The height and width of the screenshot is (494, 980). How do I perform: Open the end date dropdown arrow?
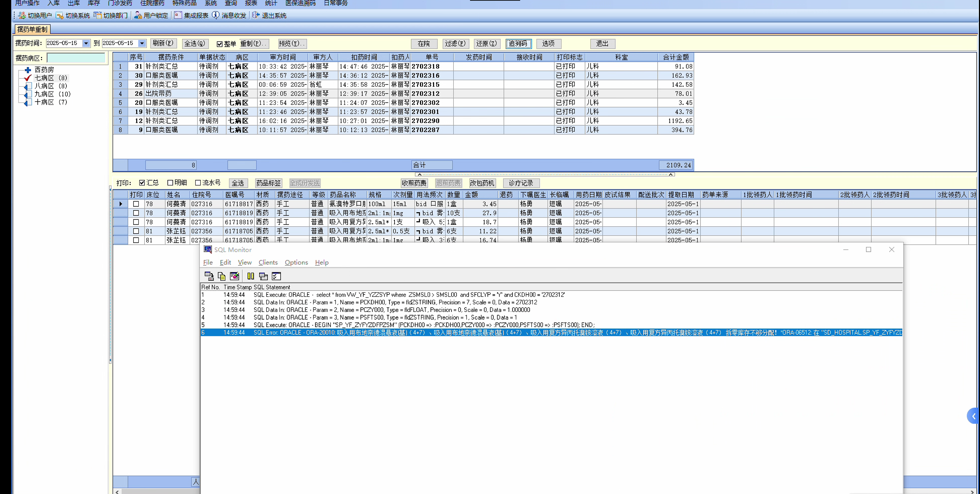point(142,44)
